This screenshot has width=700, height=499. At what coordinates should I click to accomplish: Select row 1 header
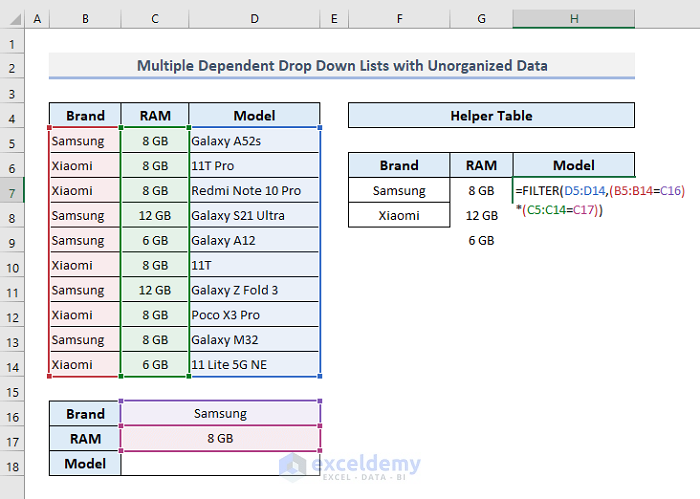pyautogui.click(x=12, y=44)
